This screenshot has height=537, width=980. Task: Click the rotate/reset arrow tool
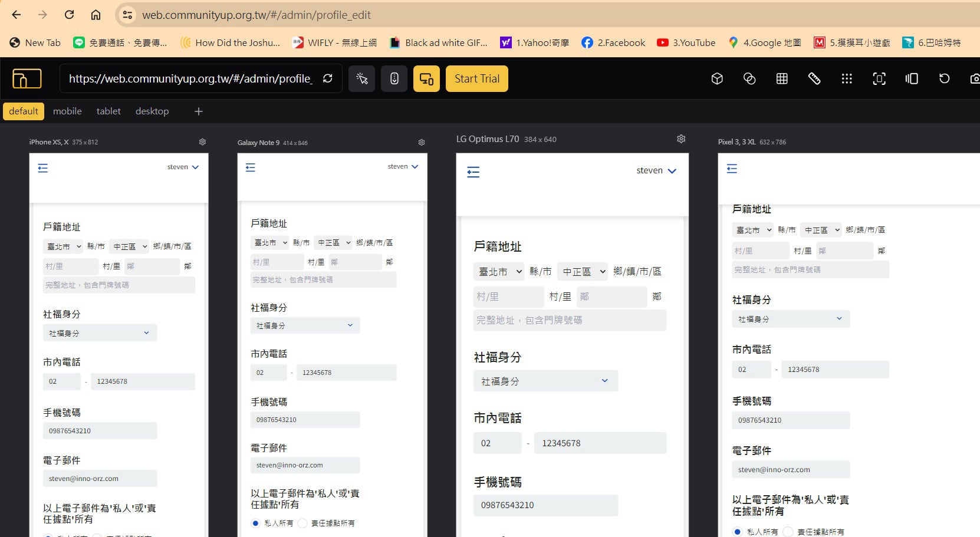[x=944, y=78]
